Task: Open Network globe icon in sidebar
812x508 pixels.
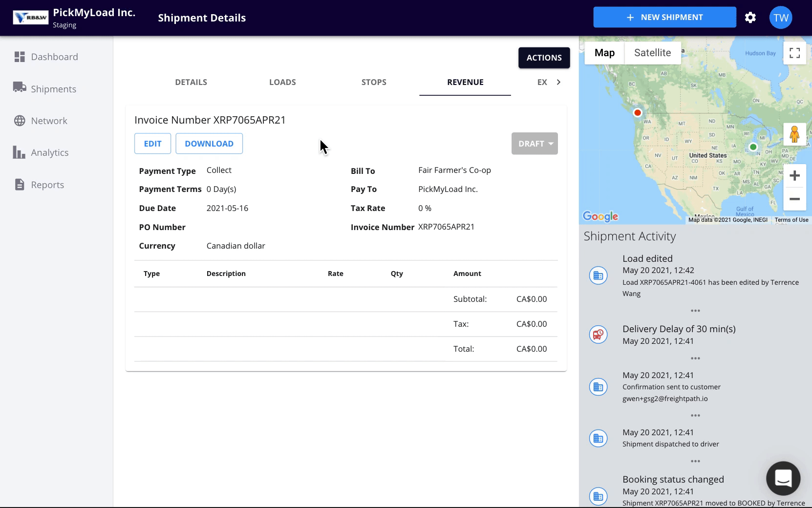Action: (x=20, y=121)
